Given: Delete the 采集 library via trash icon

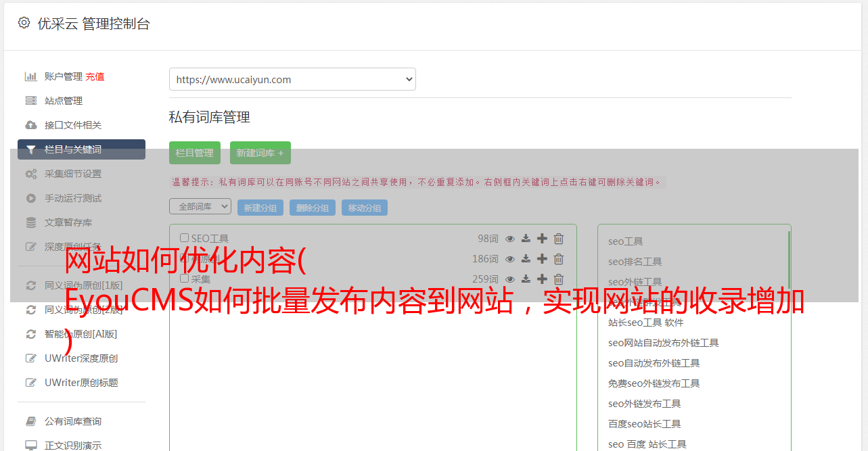Looking at the screenshot, I should tap(559, 279).
